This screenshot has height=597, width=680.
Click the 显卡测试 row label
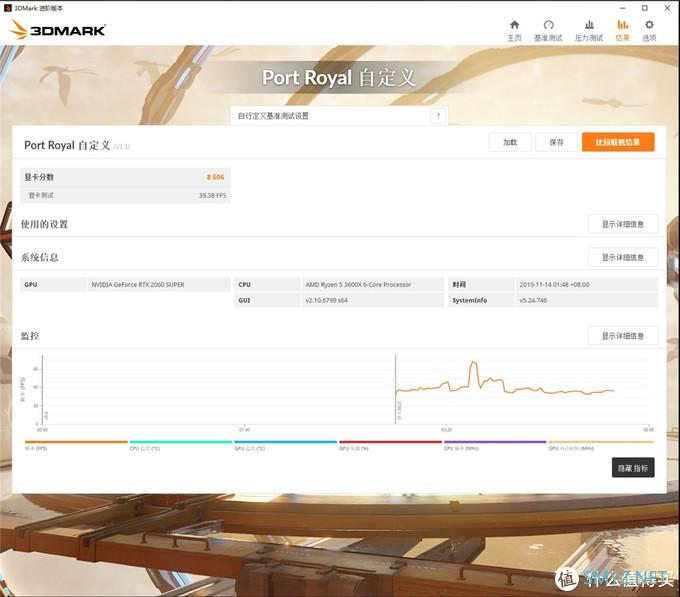click(x=41, y=196)
